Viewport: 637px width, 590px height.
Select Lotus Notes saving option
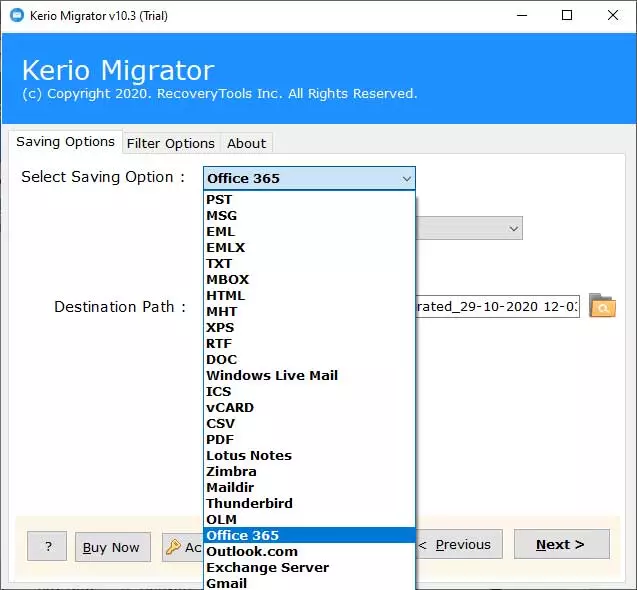(x=249, y=455)
